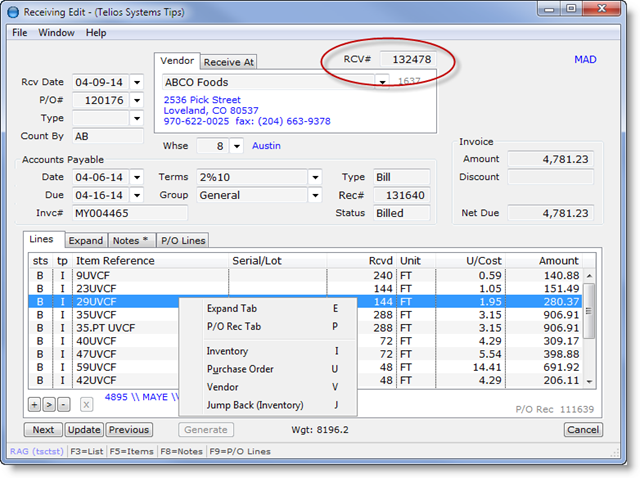Expand the P/O# dropdown arrow

[136, 100]
